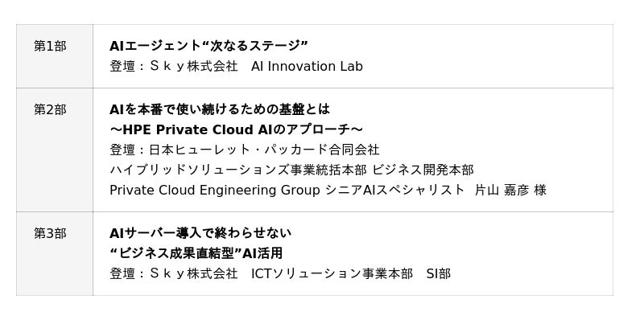Select the title AIエージェント"次なるステージ"
Viewport: 644px width, 320px height.
click(208, 46)
